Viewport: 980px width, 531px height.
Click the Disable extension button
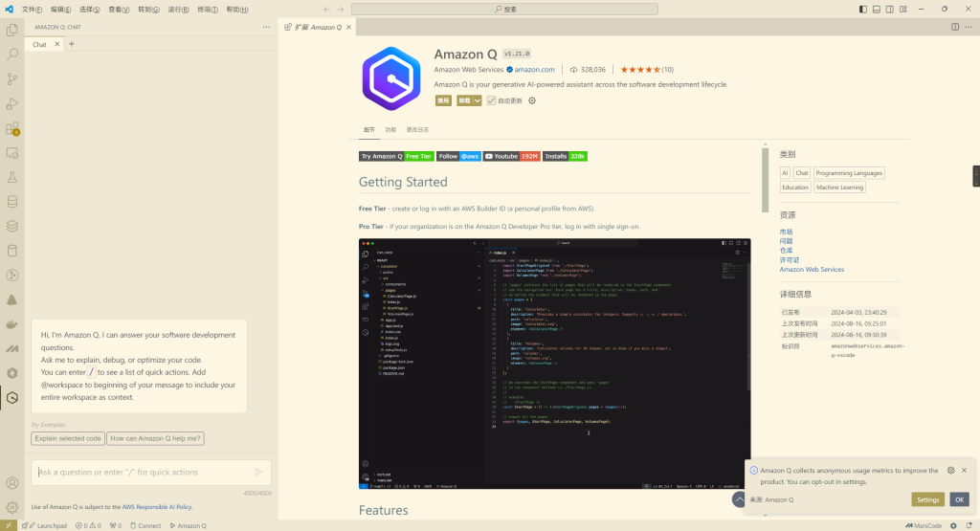443,100
